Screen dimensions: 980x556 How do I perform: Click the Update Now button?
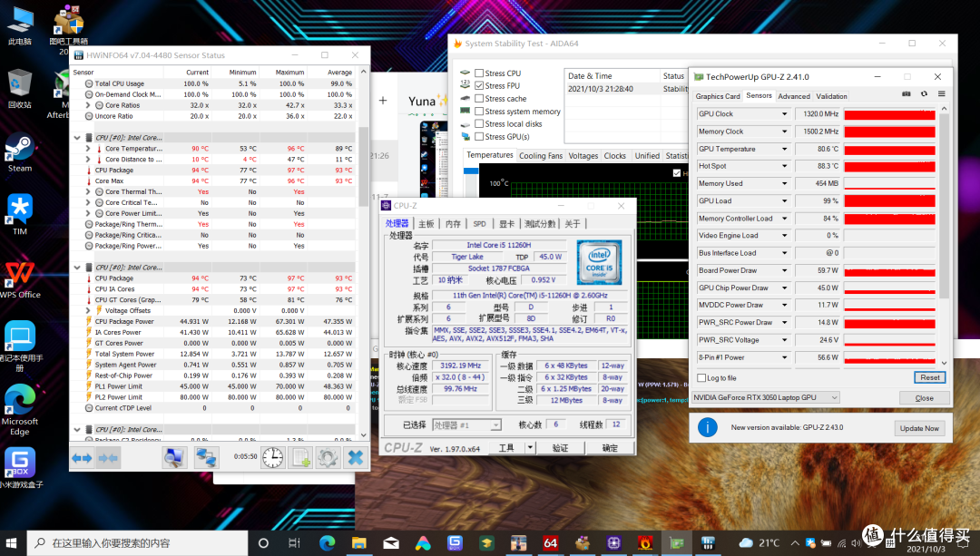click(920, 428)
